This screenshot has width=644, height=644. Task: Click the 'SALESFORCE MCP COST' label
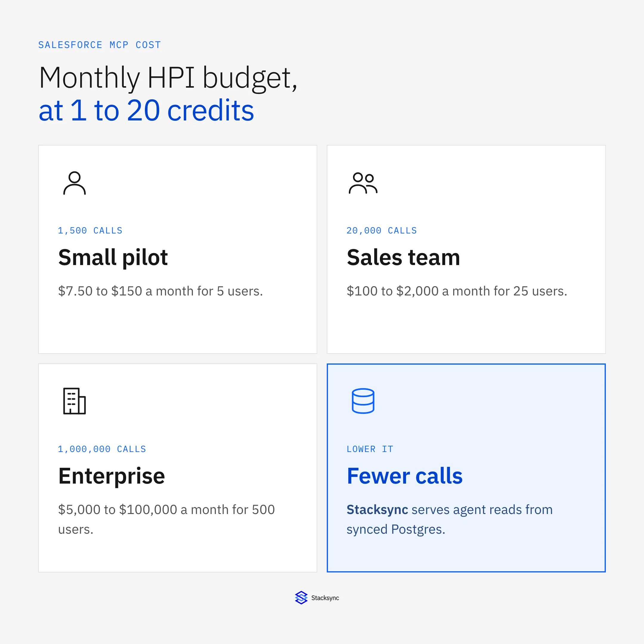pyautogui.click(x=100, y=45)
